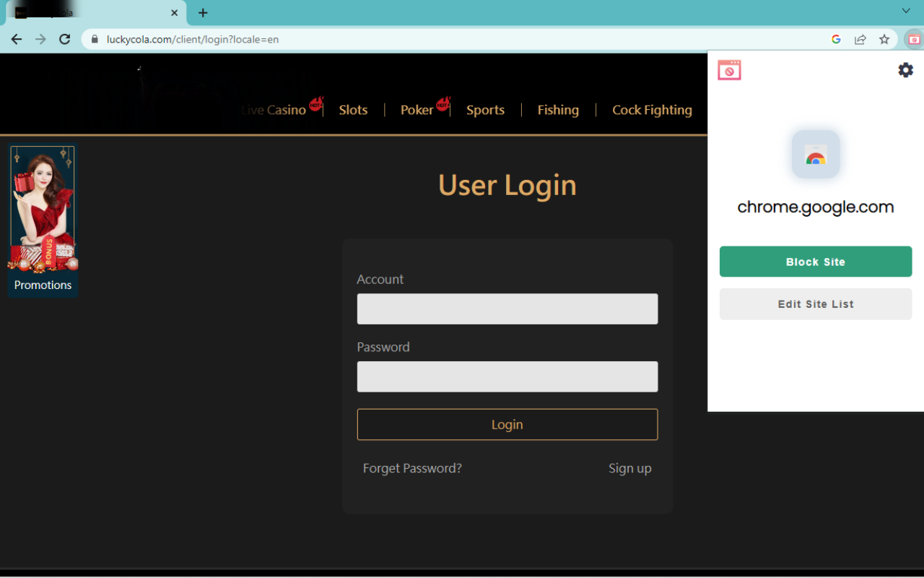Share this page using the share icon
Screen dimensions: 924x578
[x=860, y=39]
